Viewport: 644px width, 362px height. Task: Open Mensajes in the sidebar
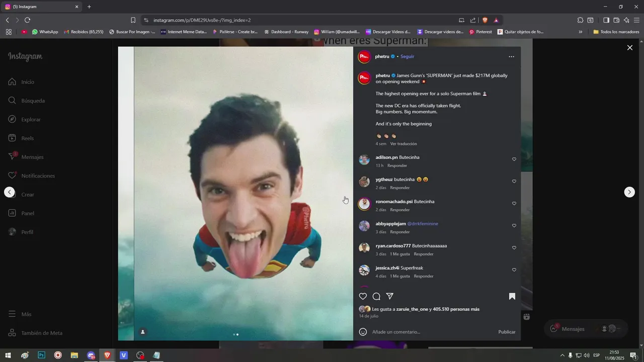click(26, 157)
